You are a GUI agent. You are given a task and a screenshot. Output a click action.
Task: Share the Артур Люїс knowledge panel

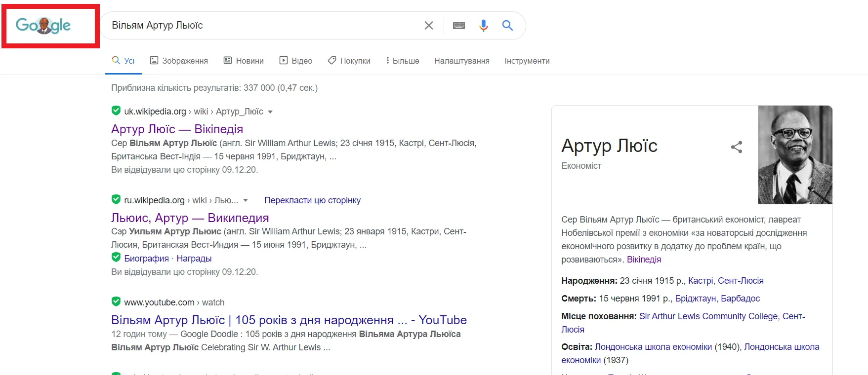coord(737,147)
